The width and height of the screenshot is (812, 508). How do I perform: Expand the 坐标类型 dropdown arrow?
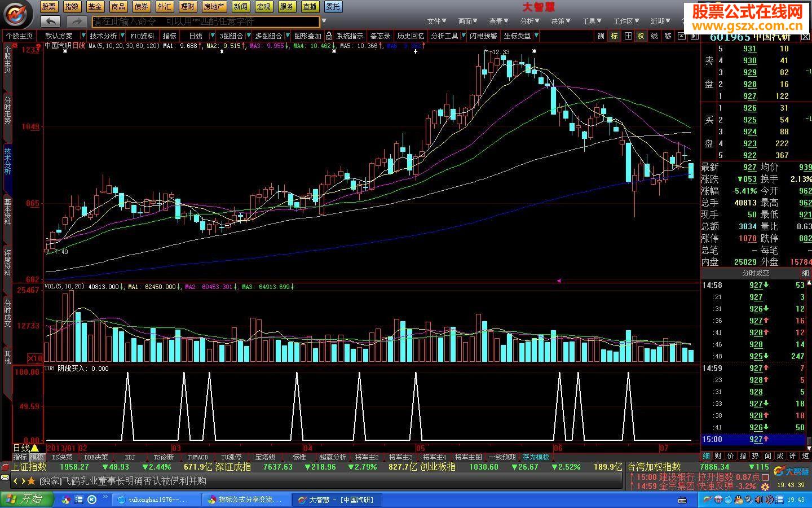[x=536, y=36]
